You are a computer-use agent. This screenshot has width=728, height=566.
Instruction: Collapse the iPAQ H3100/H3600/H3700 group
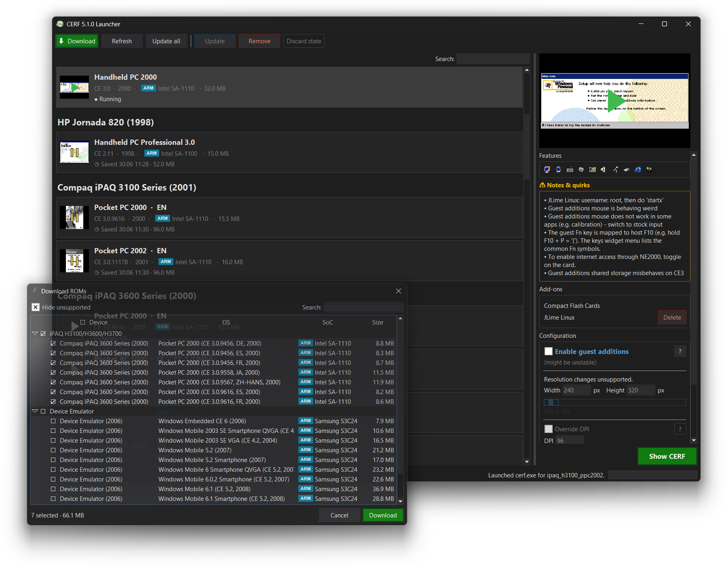click(x=35, y=334)
